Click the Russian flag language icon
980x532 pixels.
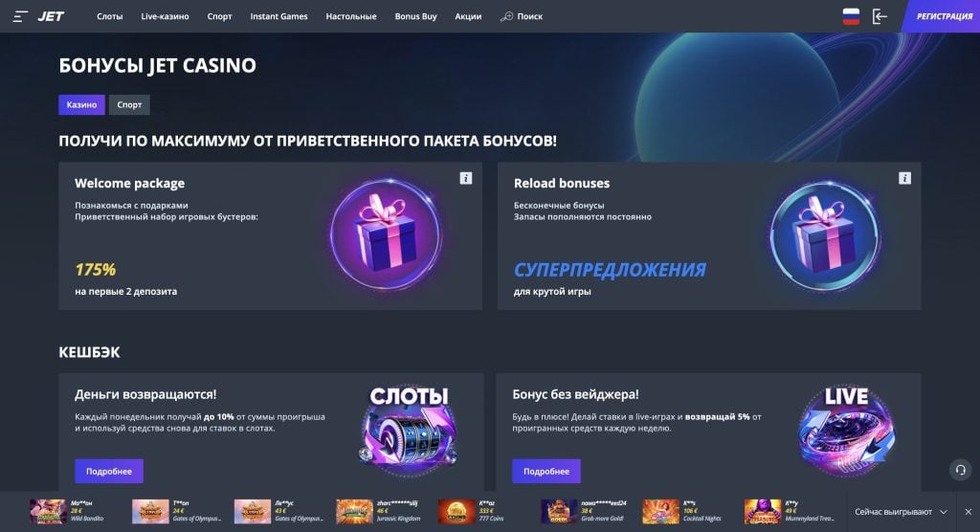(851, 16)
